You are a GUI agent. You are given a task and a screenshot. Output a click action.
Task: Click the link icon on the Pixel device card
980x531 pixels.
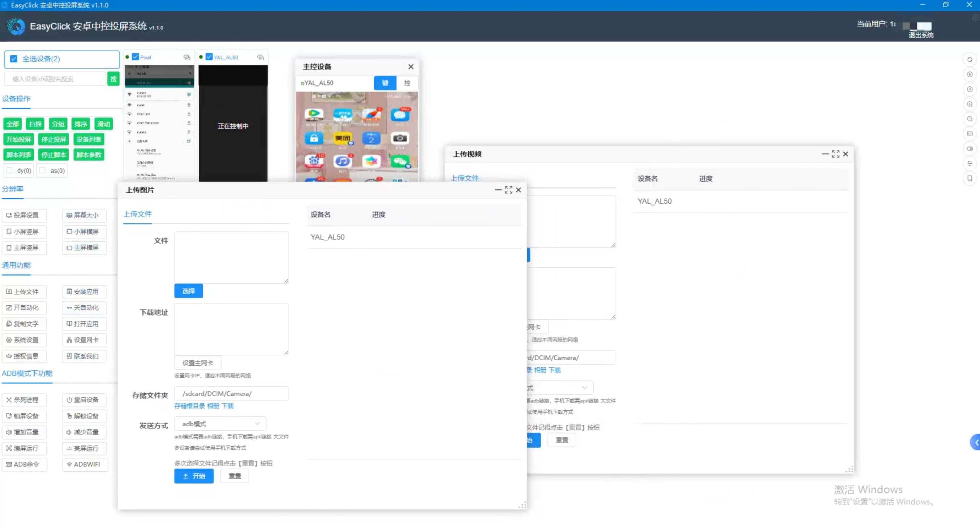click(x=187, y=57)
